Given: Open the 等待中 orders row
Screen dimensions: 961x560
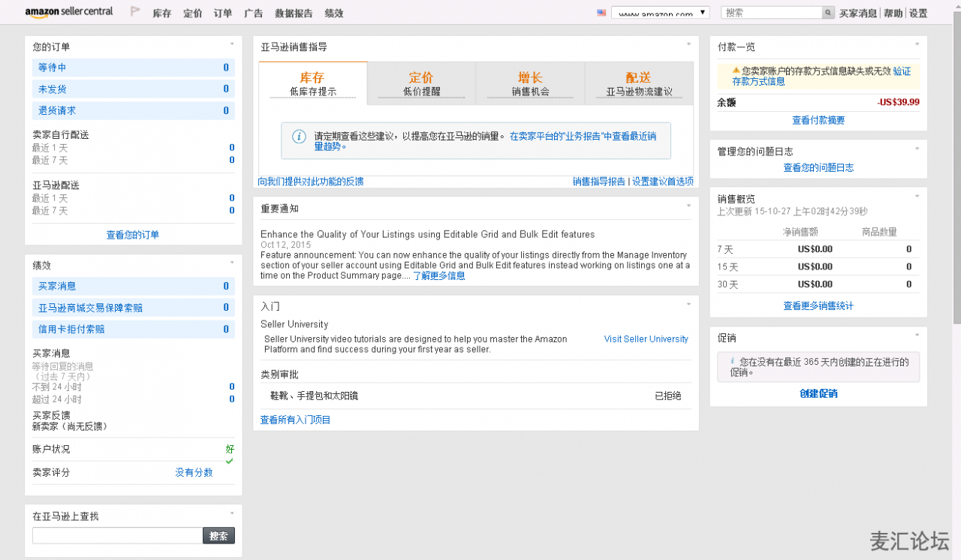Looking at the screenshot, I should tap(134, 68).
